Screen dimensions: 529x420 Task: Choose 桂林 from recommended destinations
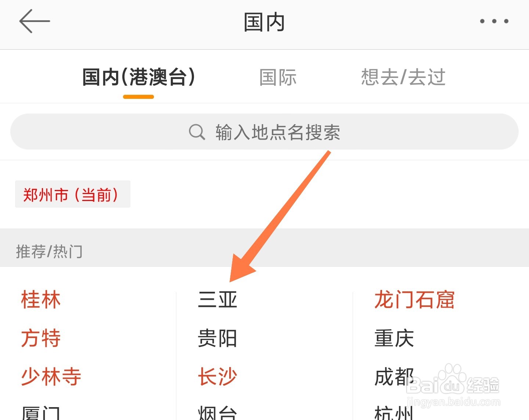41,299
